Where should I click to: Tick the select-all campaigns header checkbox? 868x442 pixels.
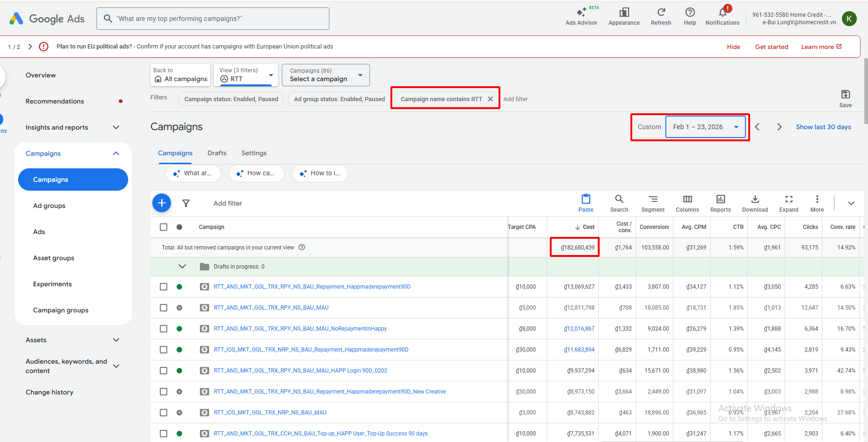pos(164,227)
